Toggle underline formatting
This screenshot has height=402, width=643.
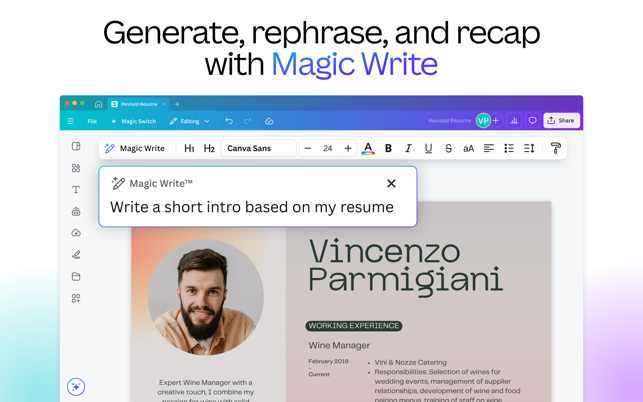(x=428, y=148)
